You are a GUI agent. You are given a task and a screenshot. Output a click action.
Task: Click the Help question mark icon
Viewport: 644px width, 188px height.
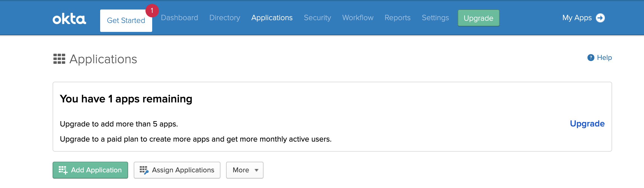(x=591, y=58)
